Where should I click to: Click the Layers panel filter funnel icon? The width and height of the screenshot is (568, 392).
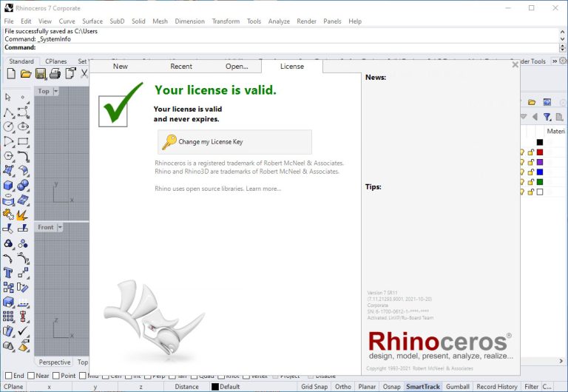coord(547,117)
